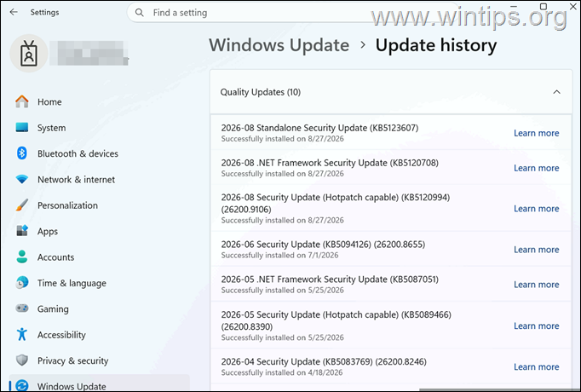The image size is (581, 392).
Task: Click 2026-05 .NET Framework Security Update title
Action: click(x=330, y=279)
